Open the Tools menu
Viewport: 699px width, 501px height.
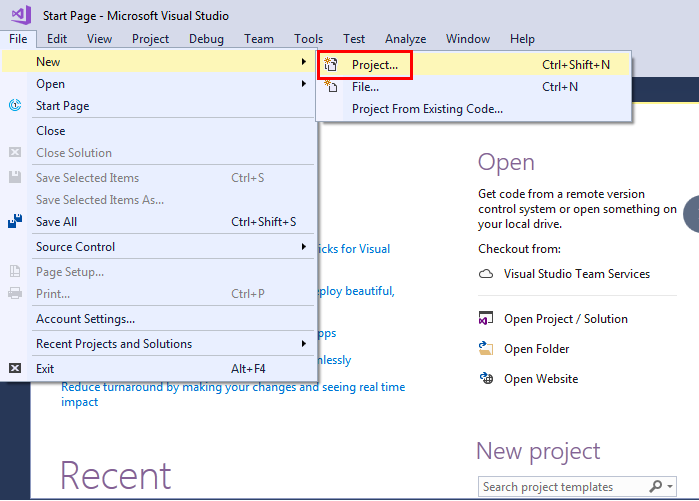point(308,39)
